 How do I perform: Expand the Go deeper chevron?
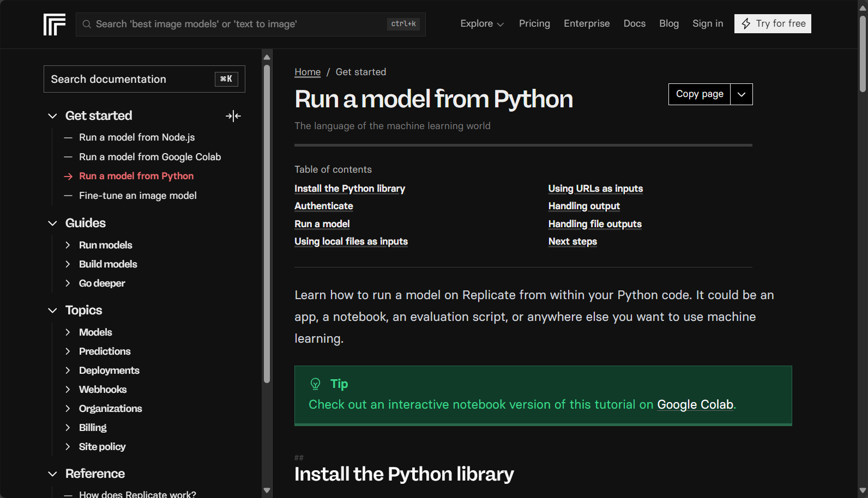pos(68,283)
